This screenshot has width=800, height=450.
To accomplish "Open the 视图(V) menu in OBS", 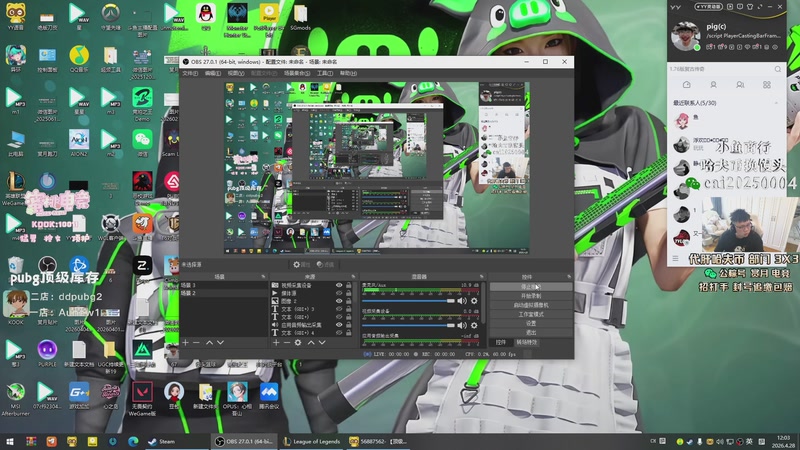I will pos(236,73).
